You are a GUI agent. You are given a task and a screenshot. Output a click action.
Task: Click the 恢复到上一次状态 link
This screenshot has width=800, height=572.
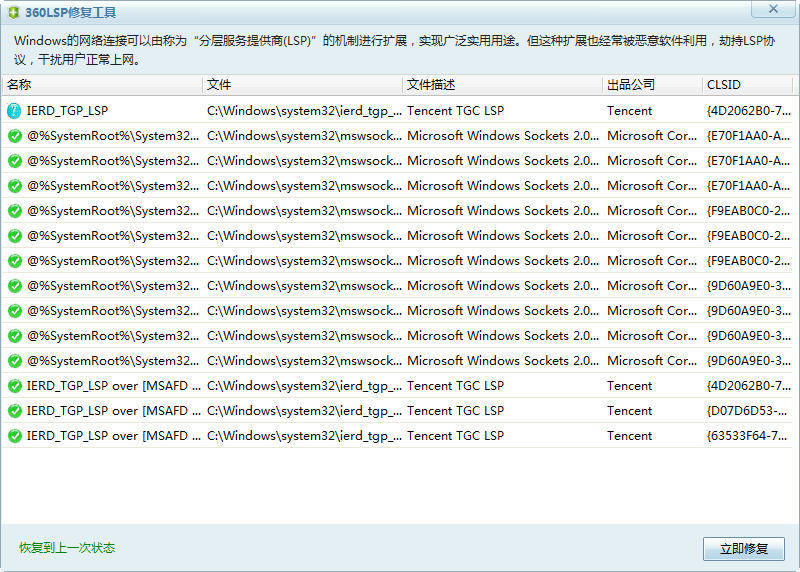[67, 548]
